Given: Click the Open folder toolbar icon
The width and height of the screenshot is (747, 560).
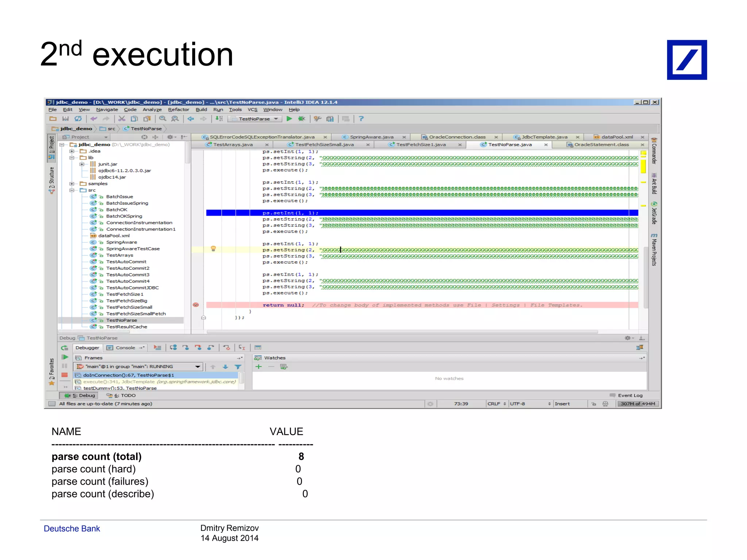Looking at the screenshot, I should pyautogui.click(x=53, y=119).
